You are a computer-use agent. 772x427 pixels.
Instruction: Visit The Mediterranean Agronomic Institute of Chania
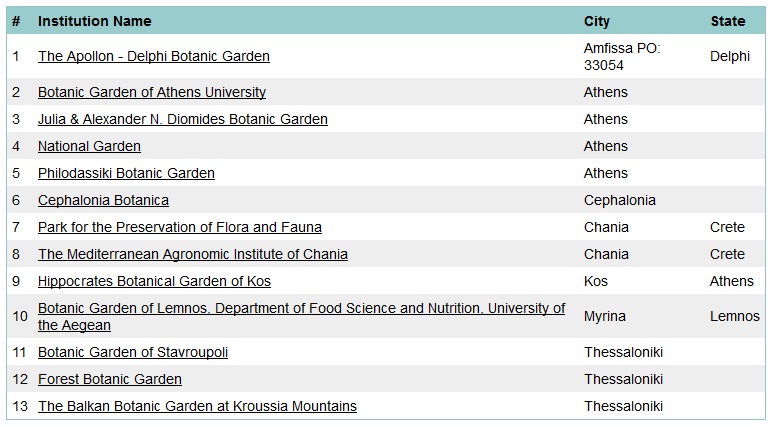tap(193, 254)
